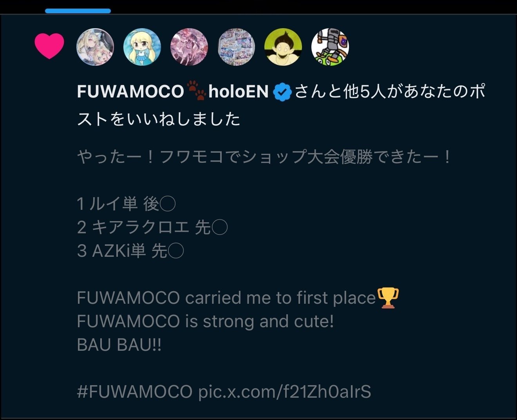The width and height of the screenshot is (517, 420).
Task: Open the yellow-green background face avatar
Action: click(x=283, y=47)
